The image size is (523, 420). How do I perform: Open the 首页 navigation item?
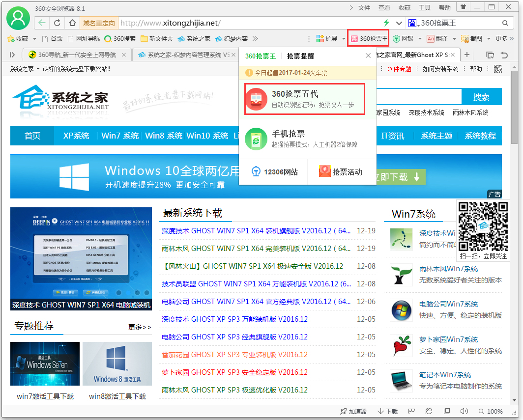tap(32, 136)
